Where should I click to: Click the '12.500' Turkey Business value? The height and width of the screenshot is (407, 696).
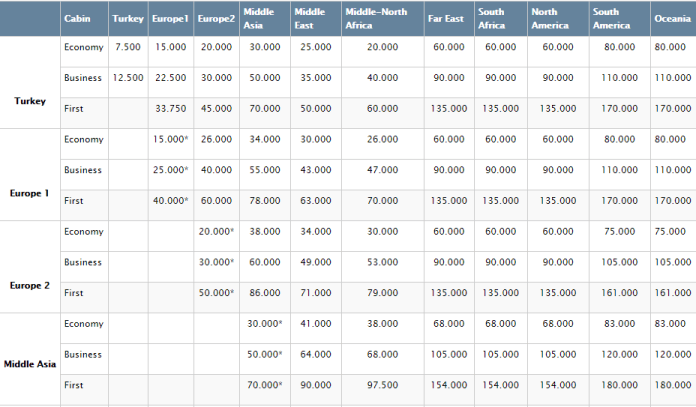tap(128, 78)
